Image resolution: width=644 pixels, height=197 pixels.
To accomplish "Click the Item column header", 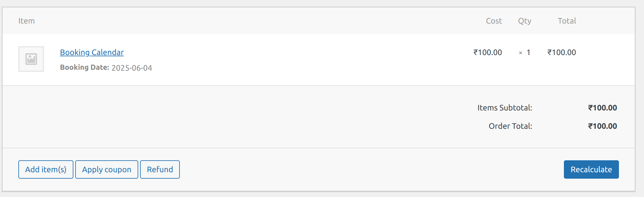I will coord(27,21).
